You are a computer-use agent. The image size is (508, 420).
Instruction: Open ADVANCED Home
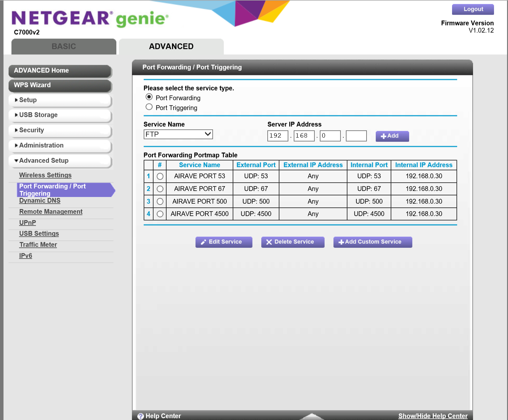pos(60,71)
